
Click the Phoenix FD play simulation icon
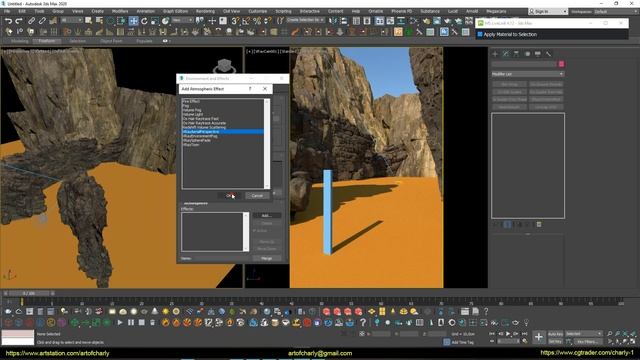point(120,322)
